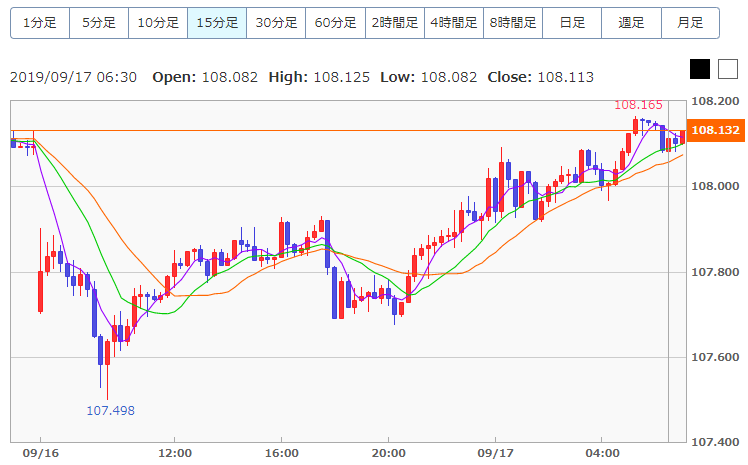Click the 108.000 price axis label
This screenshot has width=748, height=465.
(x=715, y=186)
